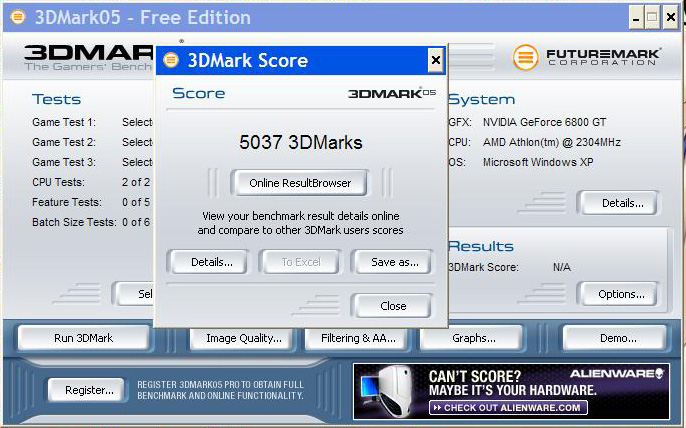Minimize the 3DMark05 main window
The height and width of the screenshot is (428, 686).
pos(636,18)
